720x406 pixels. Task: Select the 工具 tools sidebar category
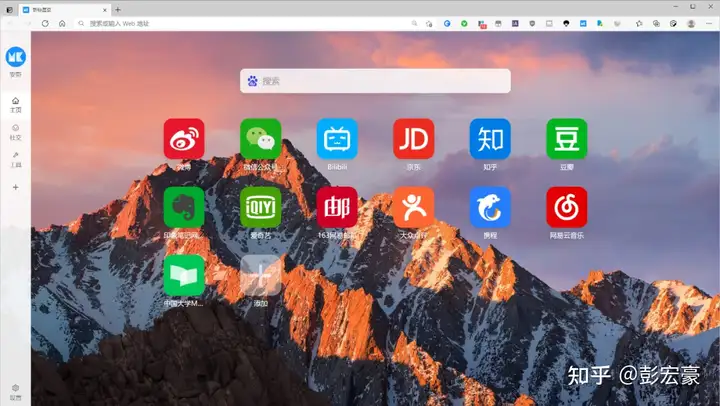click(x=16, y=160)
